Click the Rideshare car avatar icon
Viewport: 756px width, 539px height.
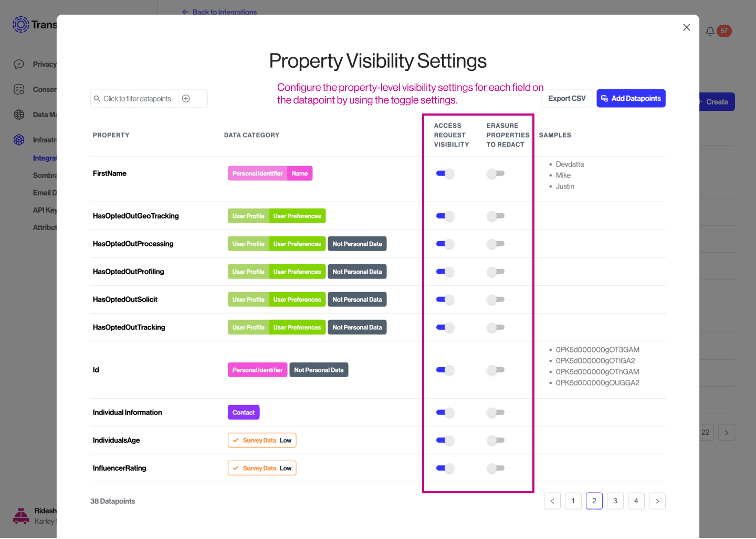click(21, 515)
